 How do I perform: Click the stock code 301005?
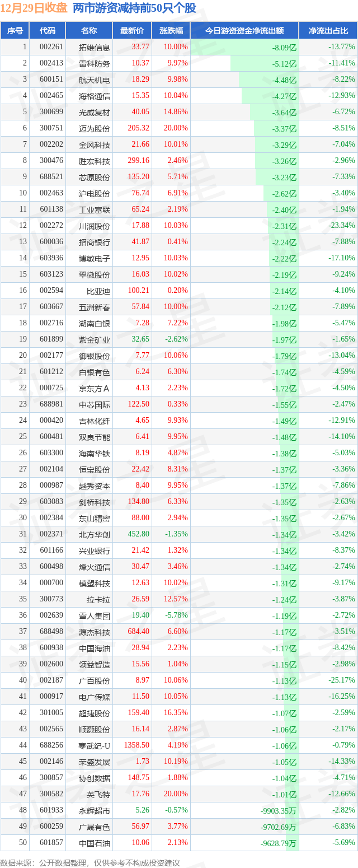[51, 713]
